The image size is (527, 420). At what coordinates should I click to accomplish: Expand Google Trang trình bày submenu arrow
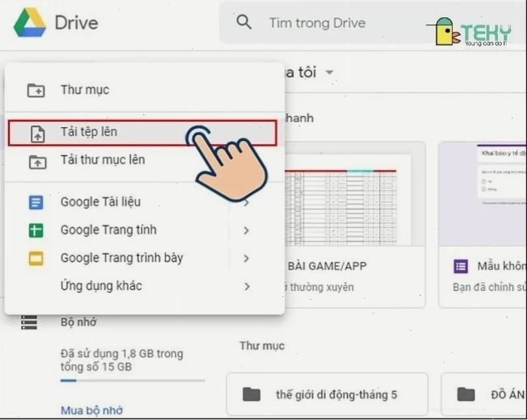point(246,259)
